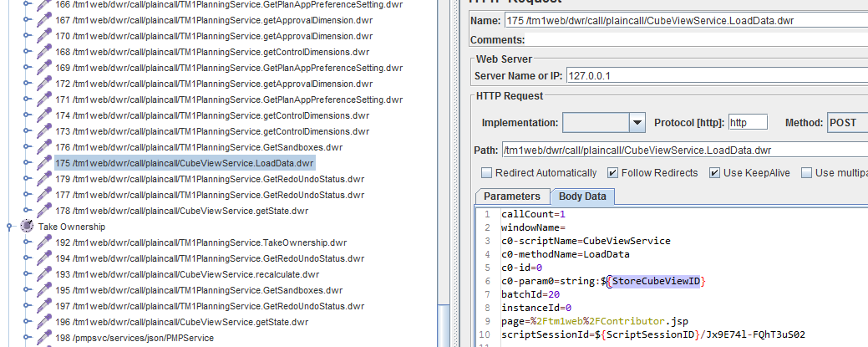This screenshot has width=868, height=347.
Task: Click body line windowName=
Action: [533, 227]
